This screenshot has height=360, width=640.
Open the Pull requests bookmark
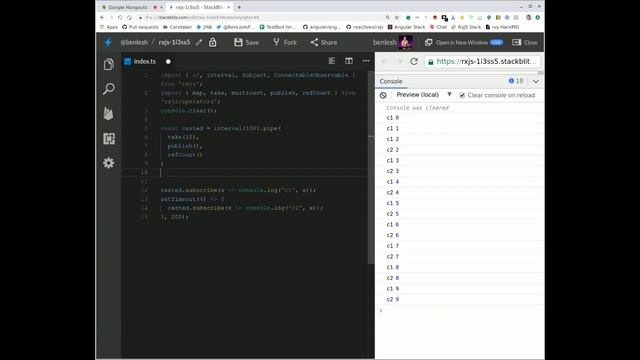pyautogui.click(x=140, y=27)
